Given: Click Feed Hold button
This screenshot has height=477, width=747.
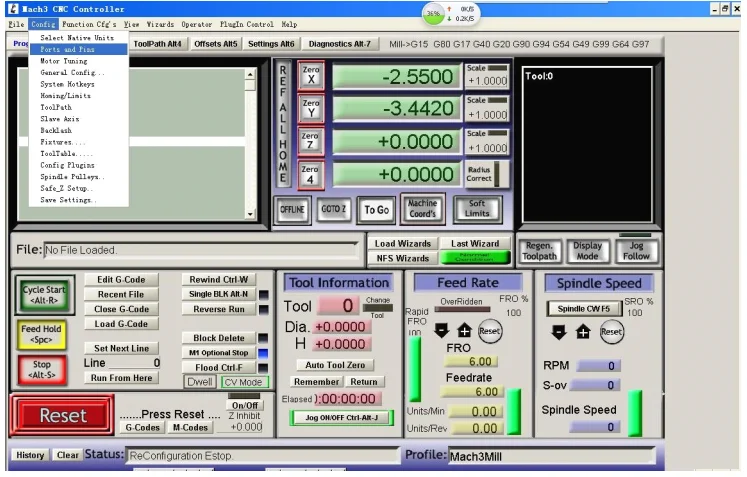Looking at the screenshot, I should [x=41, y=334].
